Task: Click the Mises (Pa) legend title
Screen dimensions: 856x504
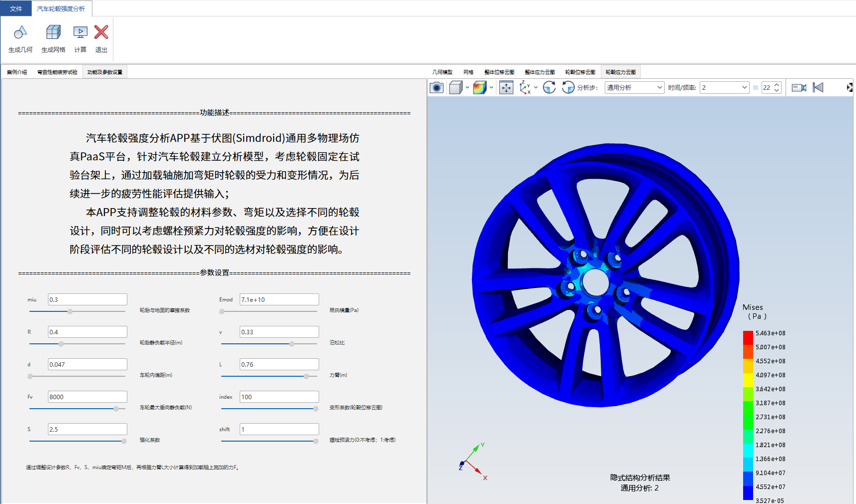Action: [x=754, y=311]
